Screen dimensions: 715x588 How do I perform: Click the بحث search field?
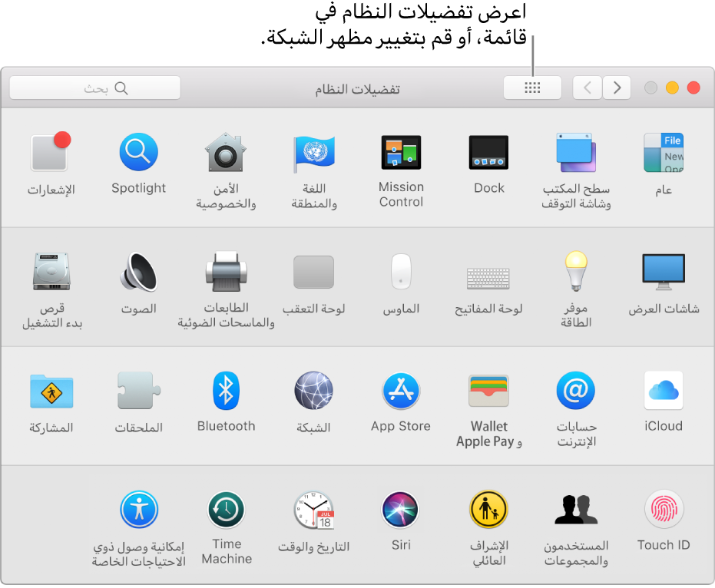95,88
